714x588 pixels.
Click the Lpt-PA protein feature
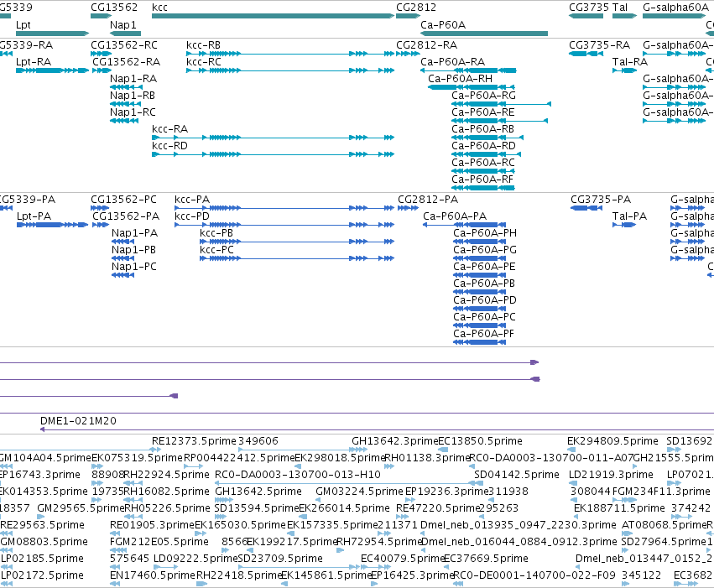tap(52, 225)
